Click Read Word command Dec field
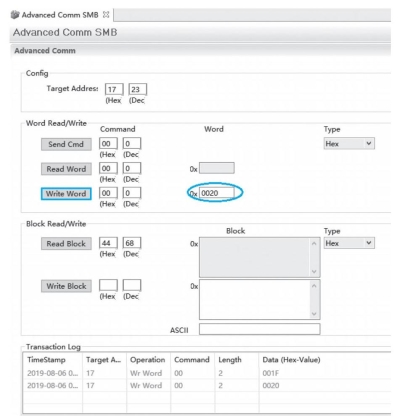Image resolution: width=401 pixels, height=416 pixels. [x=132, y=168]
